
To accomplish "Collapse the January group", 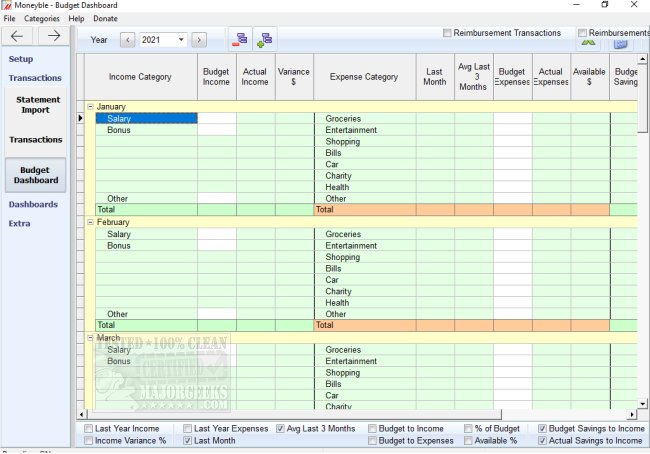I will (x=90, y=107).
